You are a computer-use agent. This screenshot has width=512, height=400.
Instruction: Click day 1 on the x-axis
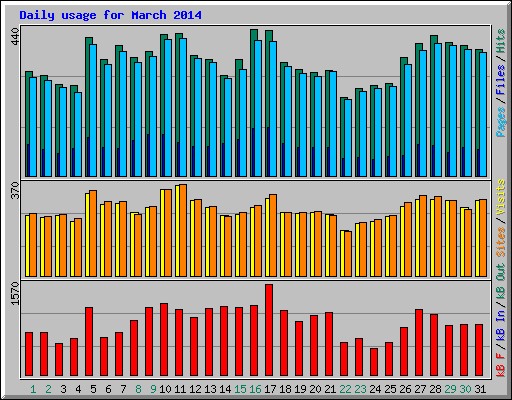[x=33, y=389]
